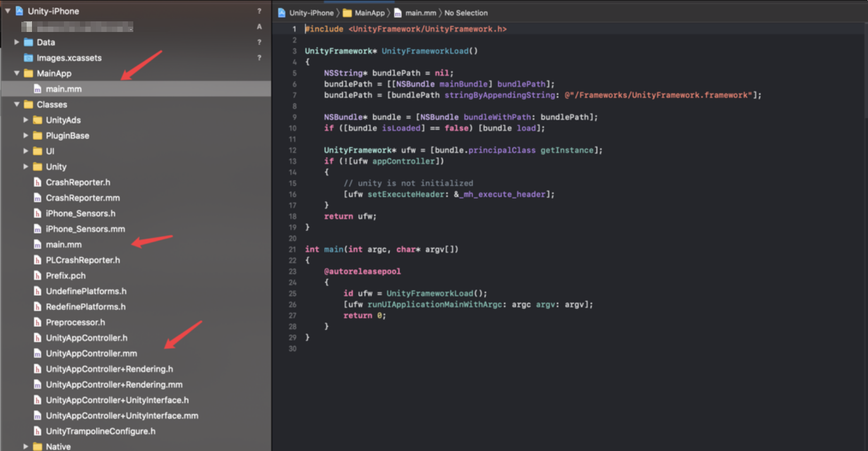Click the "int main(int argc, char* argv[])" line
868x451 pixels.
point(382,249)
